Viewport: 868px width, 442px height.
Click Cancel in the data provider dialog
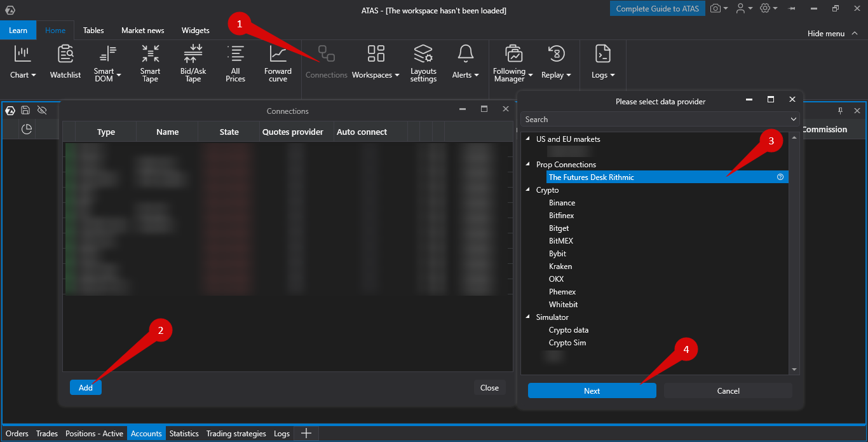pos(728,390)
